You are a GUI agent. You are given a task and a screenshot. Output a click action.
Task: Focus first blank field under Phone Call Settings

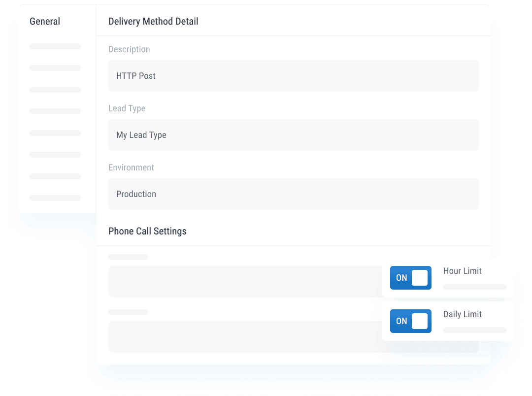click(x=244, y=282)
